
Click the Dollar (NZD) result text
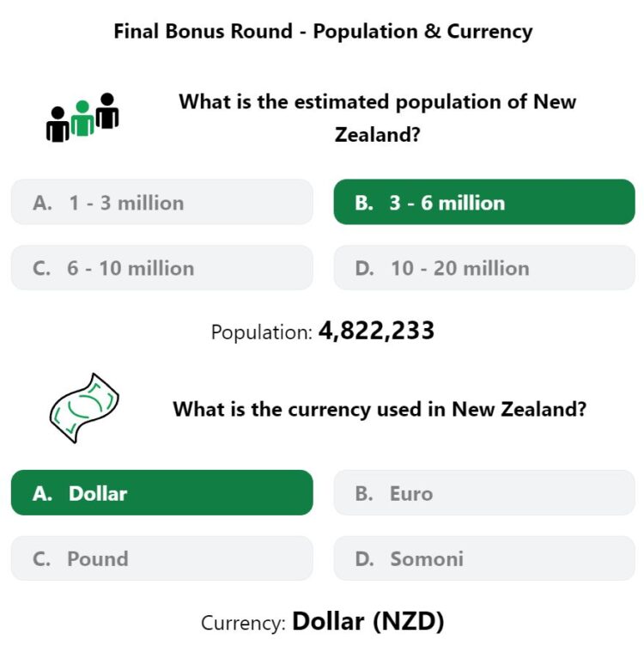pos(368,621)
